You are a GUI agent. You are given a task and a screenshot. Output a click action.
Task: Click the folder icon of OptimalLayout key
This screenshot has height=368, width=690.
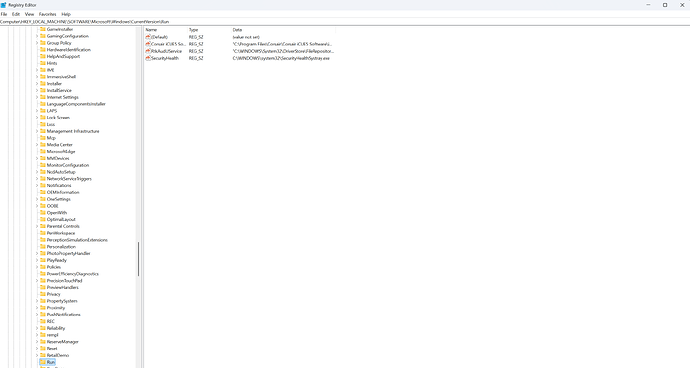click(x=43, y=219)
